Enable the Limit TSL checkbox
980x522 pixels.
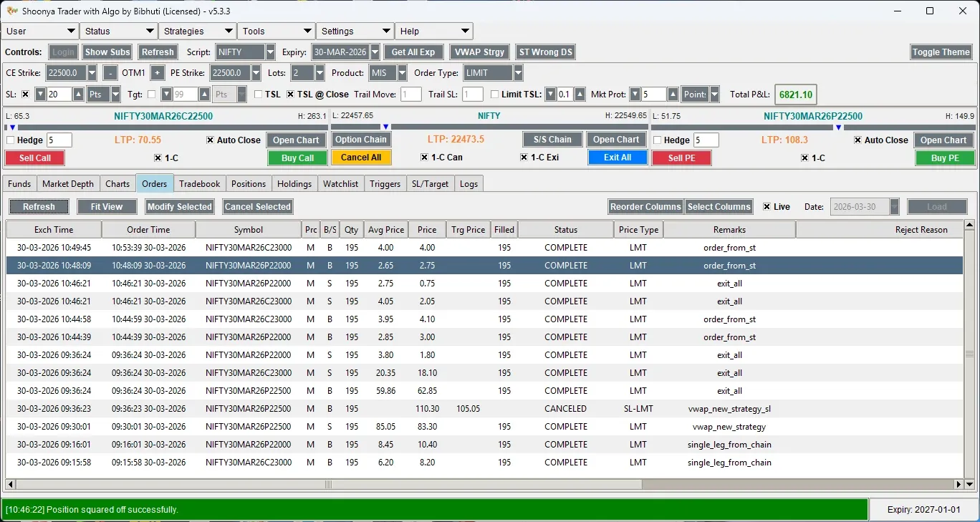click(495, 95)
